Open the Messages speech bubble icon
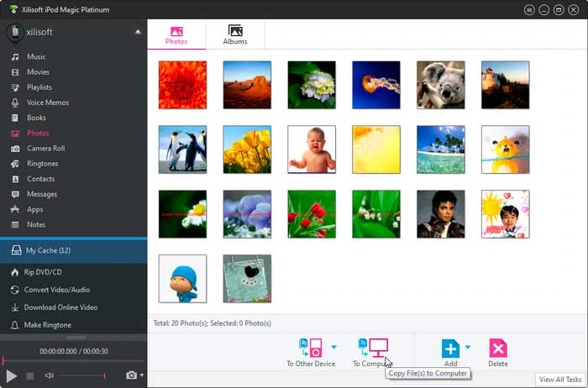588x388 pixels. click(x=15, y=195)
